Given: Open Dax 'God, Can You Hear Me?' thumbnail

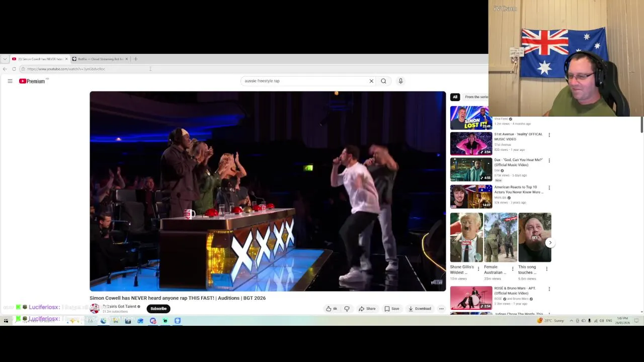Looking at the screenshot, I should click(x=471, y=170).
